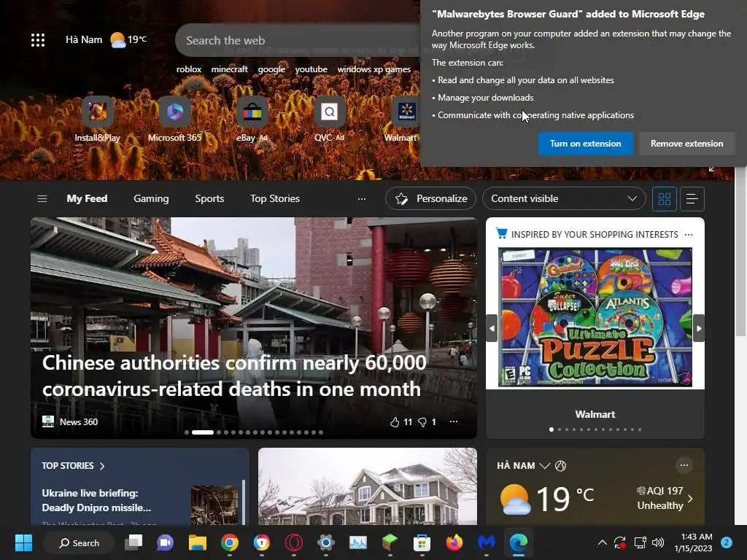Open the weather card options menu
Viewport: 747px width, 560px height.
point(684,465)
